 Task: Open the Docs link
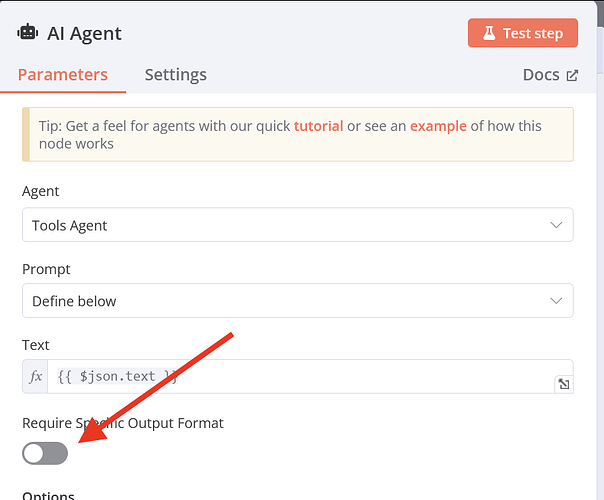coord(540,75)
